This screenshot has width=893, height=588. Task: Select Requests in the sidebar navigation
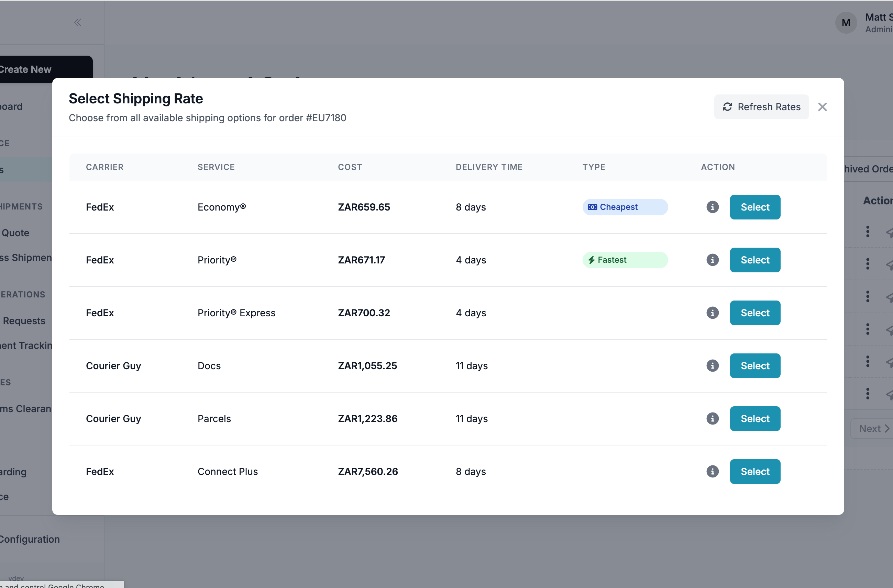coord(24,321)
